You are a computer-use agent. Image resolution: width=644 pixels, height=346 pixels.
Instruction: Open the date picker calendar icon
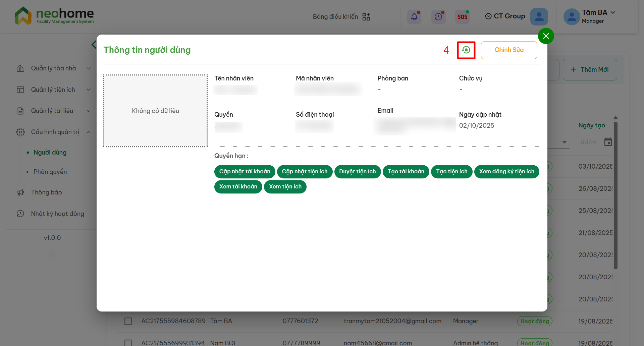[x=608, y=142]
